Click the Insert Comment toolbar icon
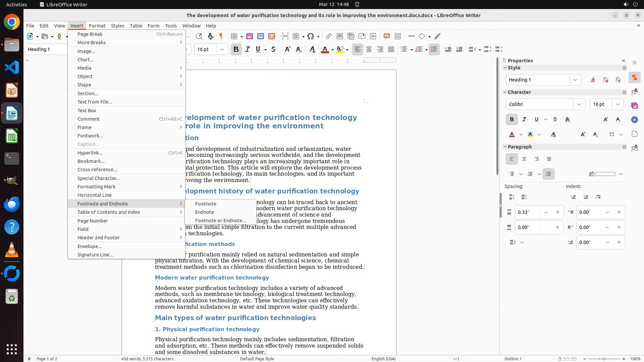Viewport: 644px width, 362px height. (x=386, y=36)
